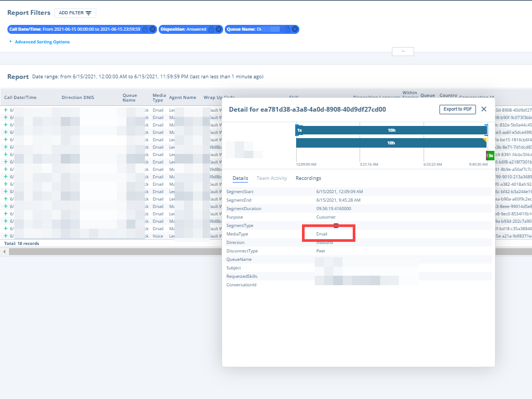This screenshot has height=399, width=532.
Task: Expand row with ID be15-1816cb6f4
Action: pyautogui.click(x=5, y=140)
